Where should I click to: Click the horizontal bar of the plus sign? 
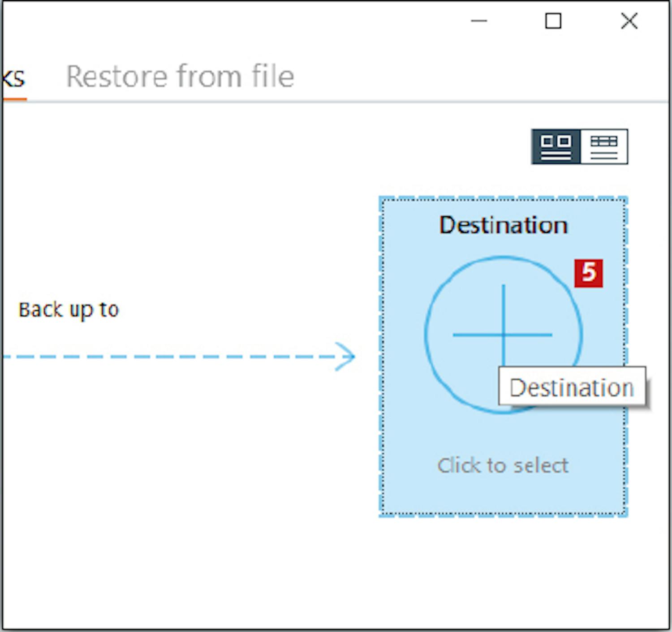click(475, 335)
